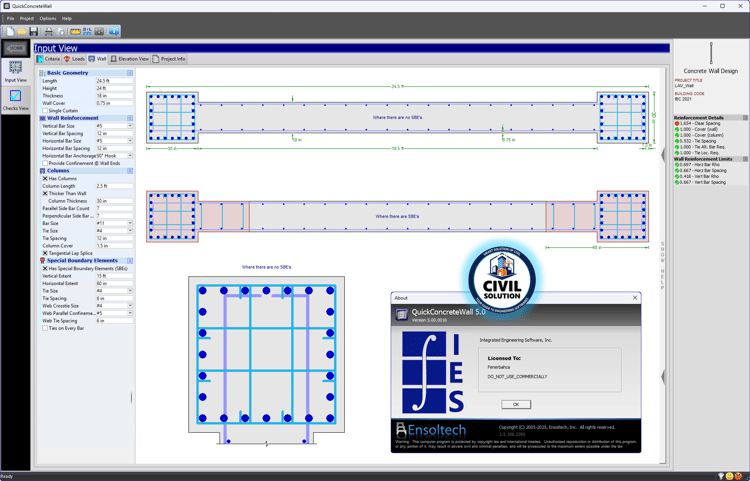Click the smiley face status bar icon
The image size is (750, 481).
coord(729,476)
